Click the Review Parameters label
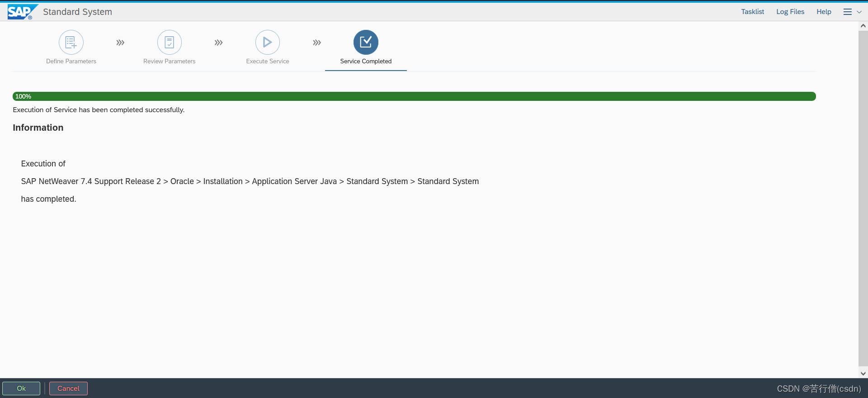Image resolution: width=868 pixels, height=398 pixels. [170, 61]
